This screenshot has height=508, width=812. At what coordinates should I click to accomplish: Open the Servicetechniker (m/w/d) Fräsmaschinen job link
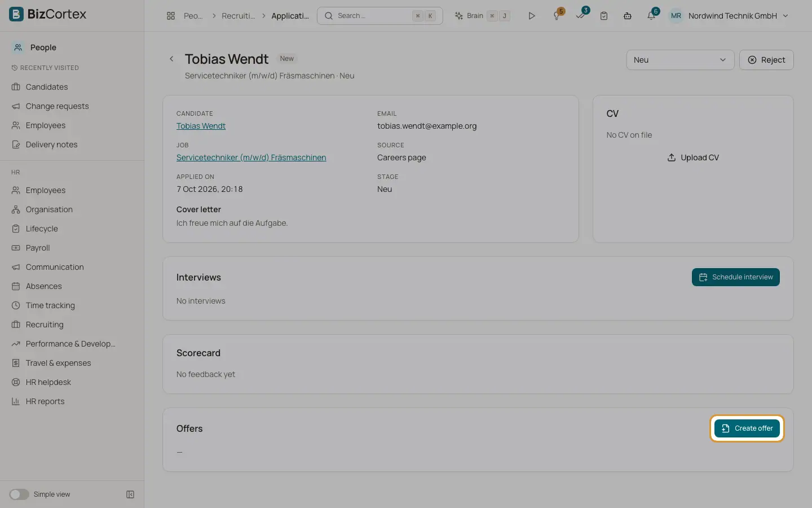[251, 157]
